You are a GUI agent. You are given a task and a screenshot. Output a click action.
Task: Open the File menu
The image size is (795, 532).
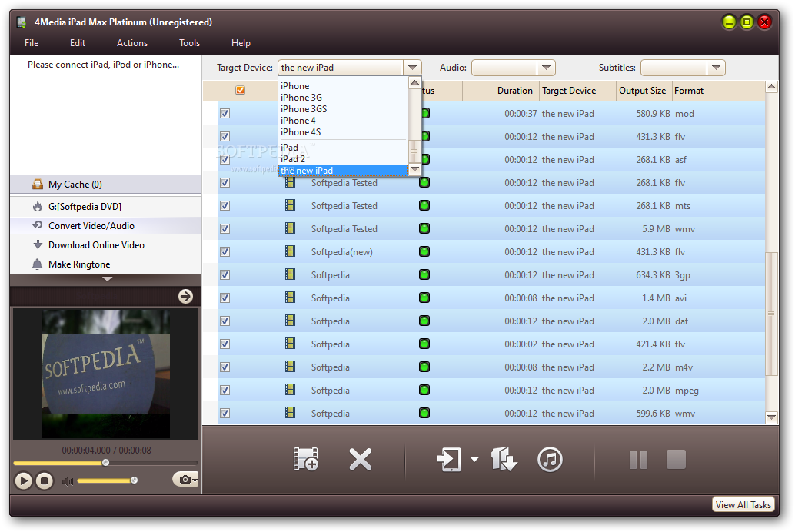(x=32, y=43)
